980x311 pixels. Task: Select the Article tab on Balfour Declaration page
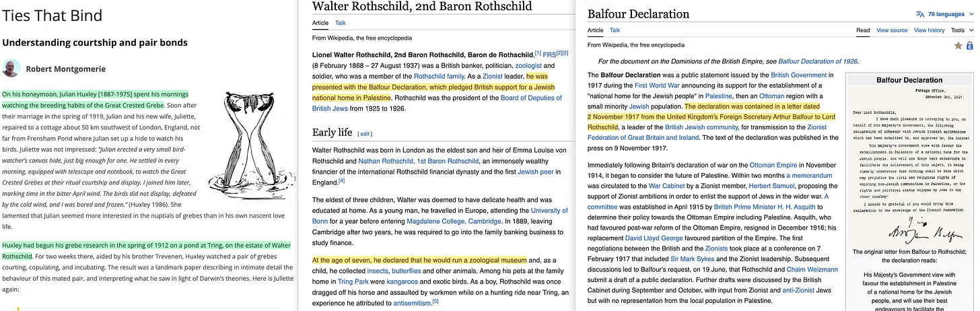coord(596,30)
